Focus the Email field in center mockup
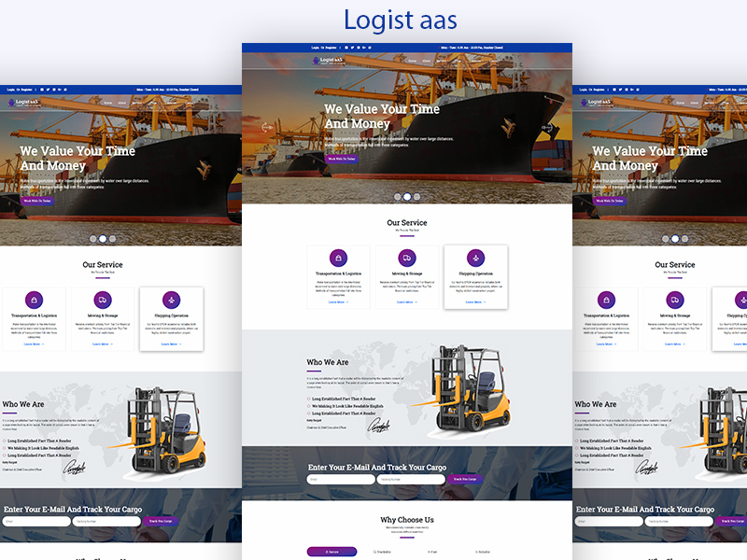The height and width of the screenshot is (560, 747). [x=341, y=479]
